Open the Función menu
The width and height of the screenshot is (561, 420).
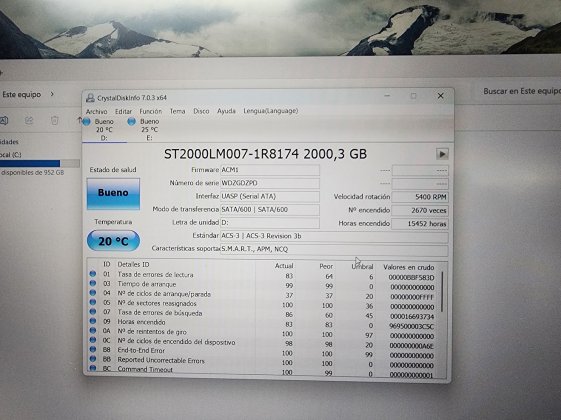point(151,111)
